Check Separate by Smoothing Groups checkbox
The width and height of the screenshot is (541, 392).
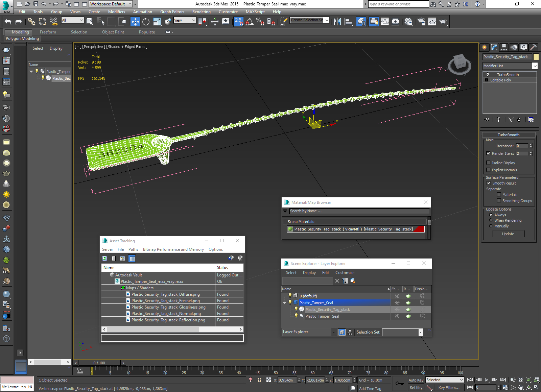point(499,201)
